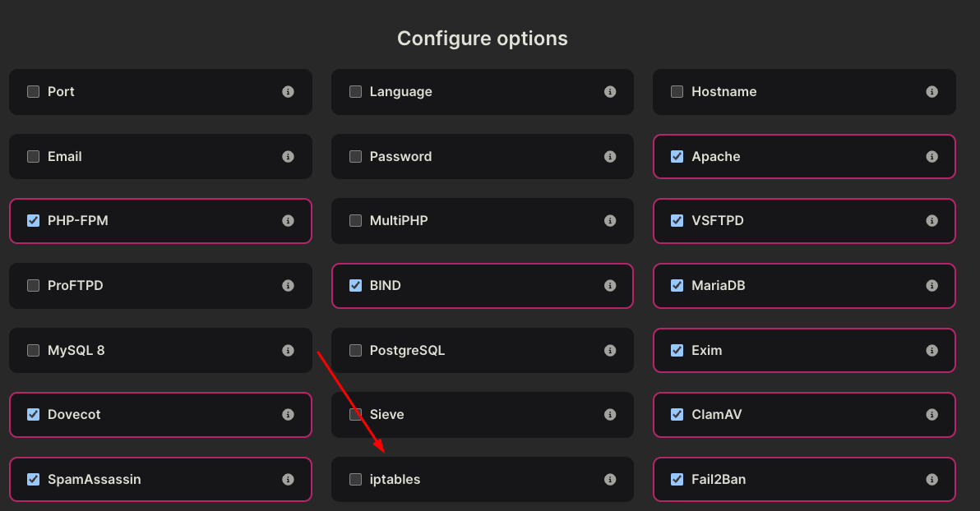The height and width of the screenshot is (511, 980).
Task: Click the MultiPHP option label
Action: 399,220
